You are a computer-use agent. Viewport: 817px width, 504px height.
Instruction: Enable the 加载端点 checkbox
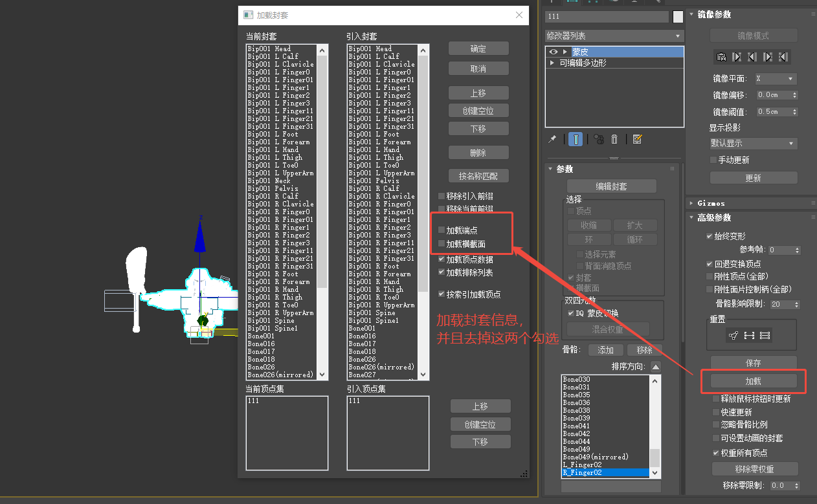click(x=442, y=230)
